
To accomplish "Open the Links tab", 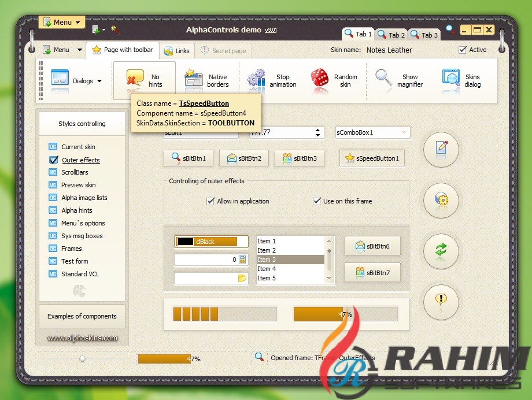I will (x=177, y=51).
